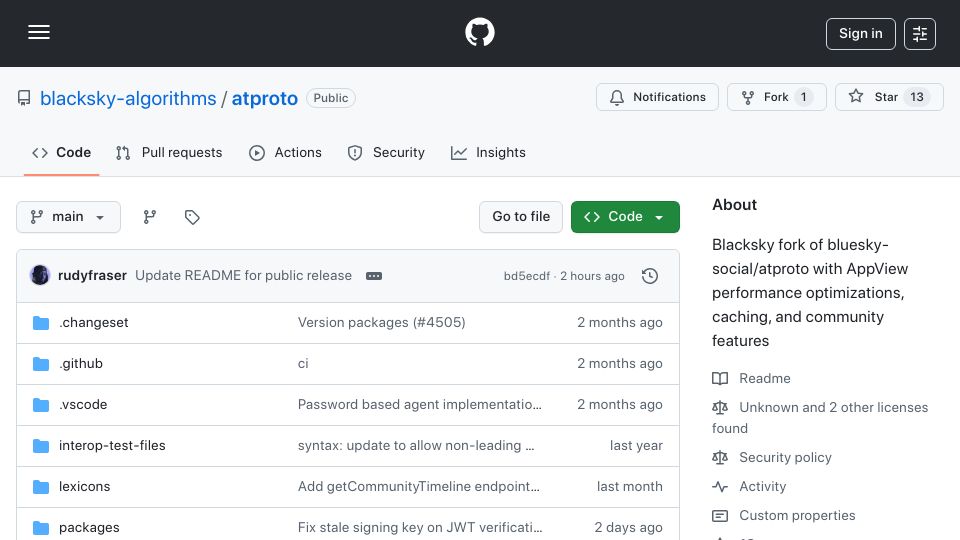Click the Custom properties note icon
Image resolution: width=960 pixels, height=540 pixels.
(x=720, y=516)
